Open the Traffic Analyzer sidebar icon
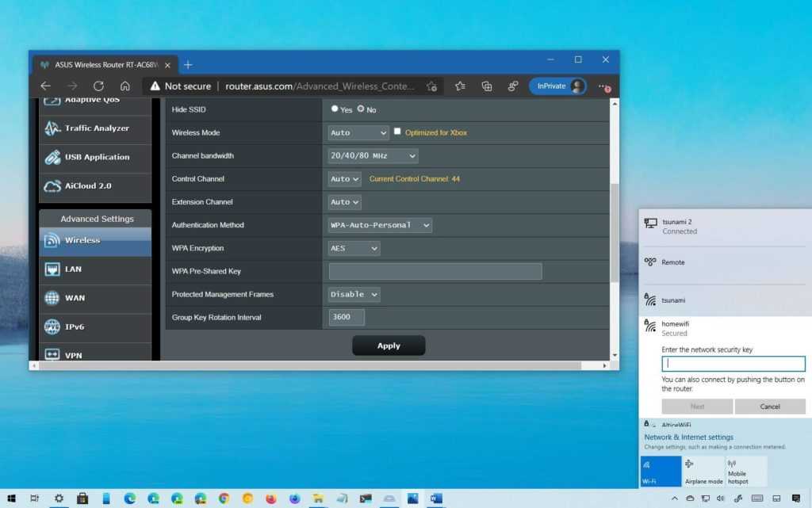 point(53,128)
